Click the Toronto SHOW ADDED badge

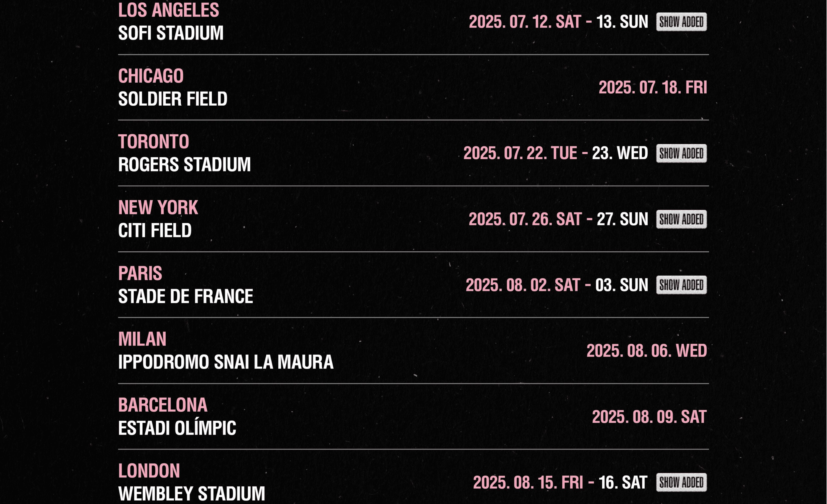(x=681, y=153)
